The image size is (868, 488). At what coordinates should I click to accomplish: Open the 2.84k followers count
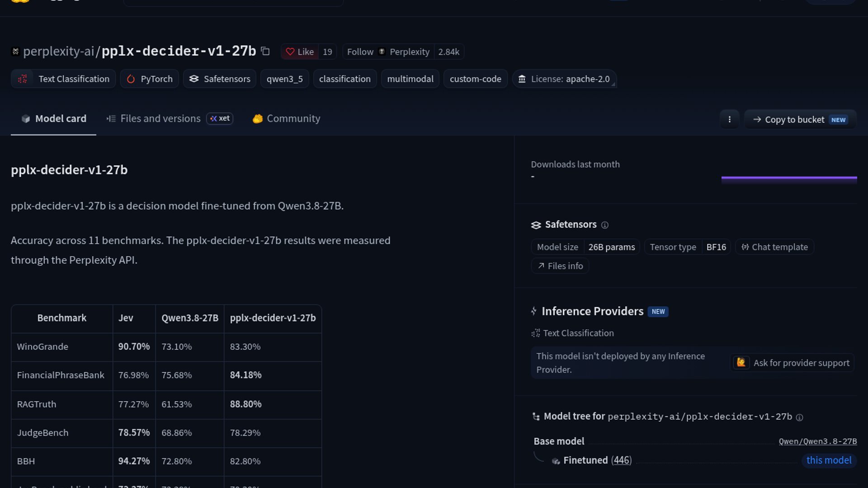[x=448, y=52]
